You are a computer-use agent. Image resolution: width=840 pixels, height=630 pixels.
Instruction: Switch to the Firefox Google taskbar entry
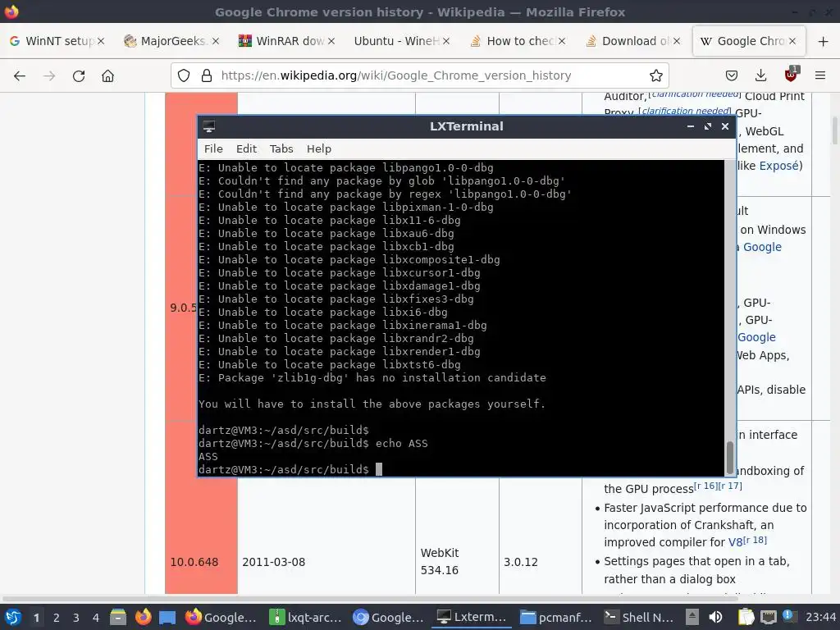221,617
